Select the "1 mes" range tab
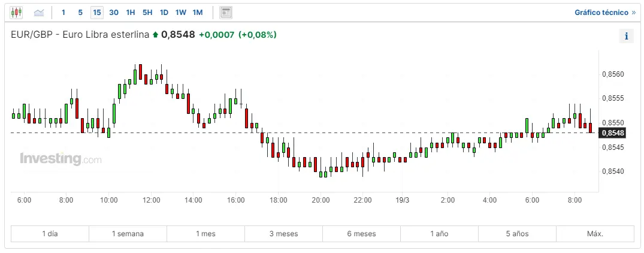The image size is (644, 253). pyautogui.click(x=205, y=234)
